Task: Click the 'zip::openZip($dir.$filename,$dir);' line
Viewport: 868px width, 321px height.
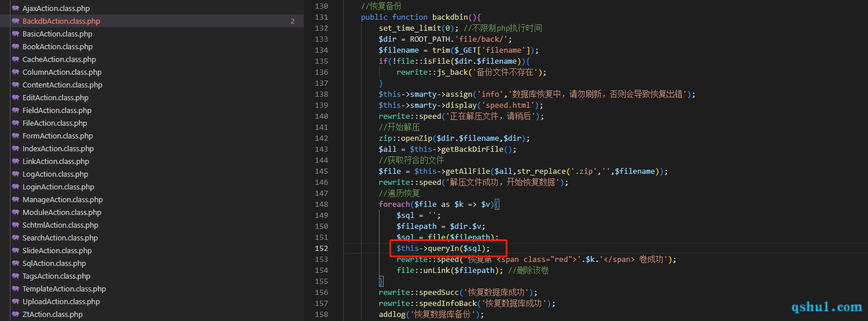Action: click(454, 138)
